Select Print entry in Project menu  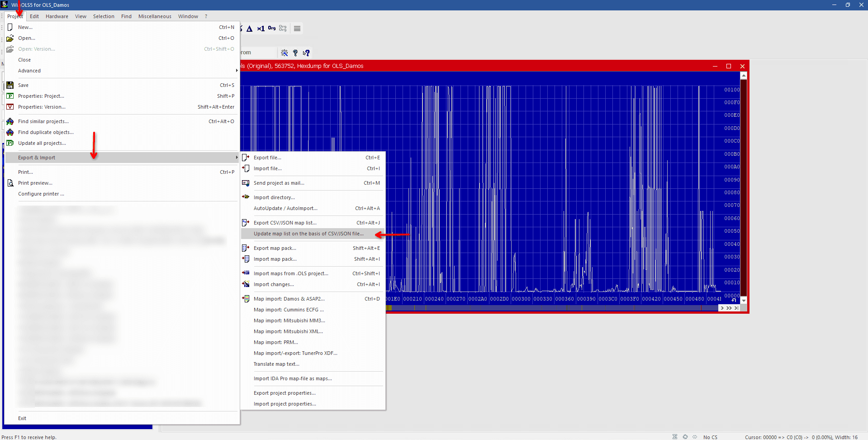tap(122, 172)
